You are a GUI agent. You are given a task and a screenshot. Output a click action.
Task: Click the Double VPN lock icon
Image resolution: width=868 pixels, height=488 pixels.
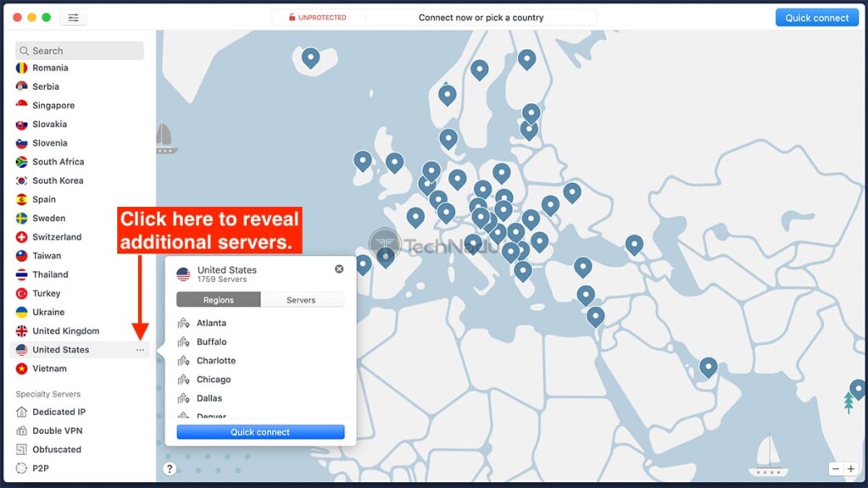(x=21, y=431)
